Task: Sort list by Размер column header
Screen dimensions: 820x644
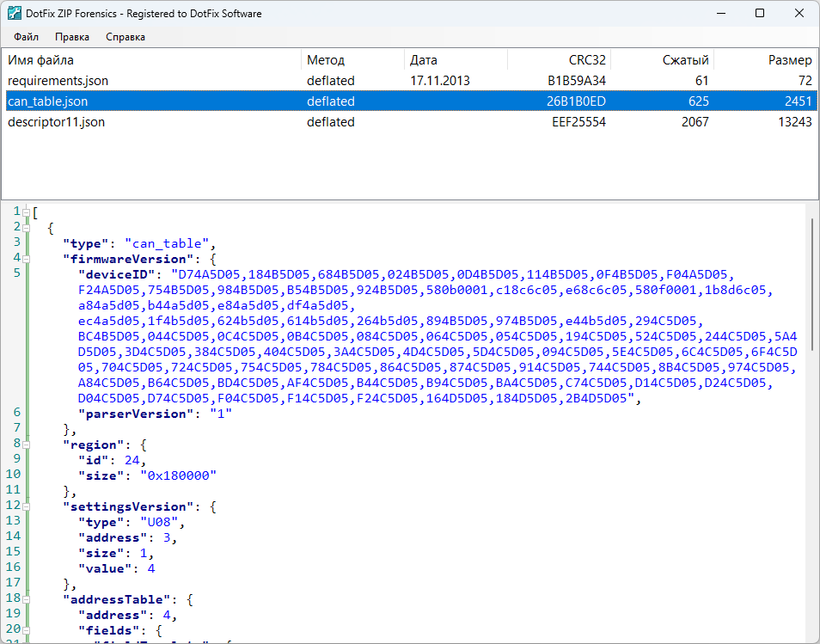Action: (765, 60)
